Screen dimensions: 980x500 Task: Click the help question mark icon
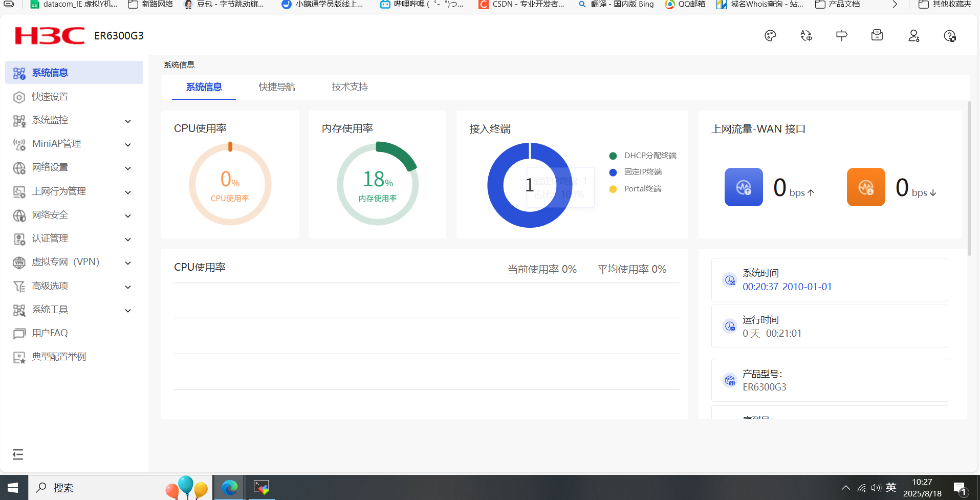coord(950,35)
